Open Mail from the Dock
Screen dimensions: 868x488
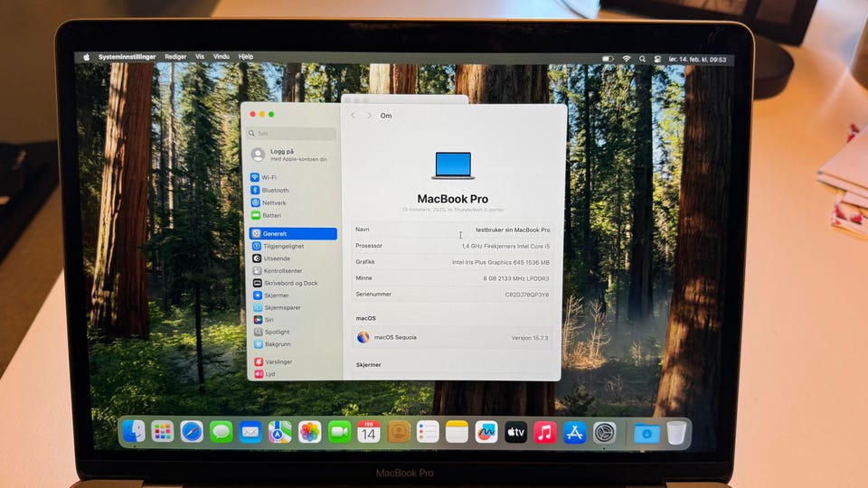(x=250, y=432)
